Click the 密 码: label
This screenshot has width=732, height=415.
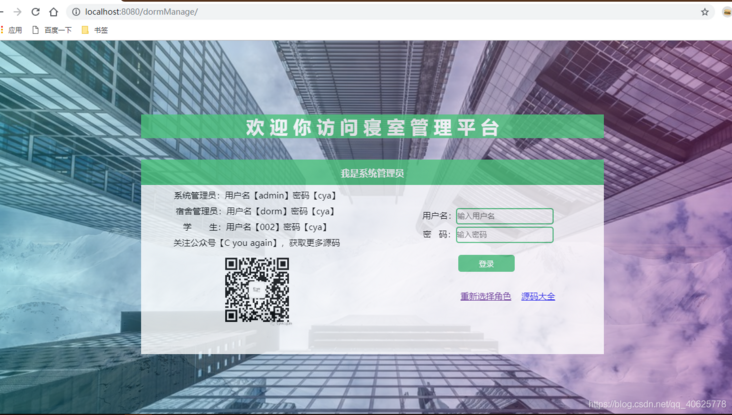click(437, 234)
